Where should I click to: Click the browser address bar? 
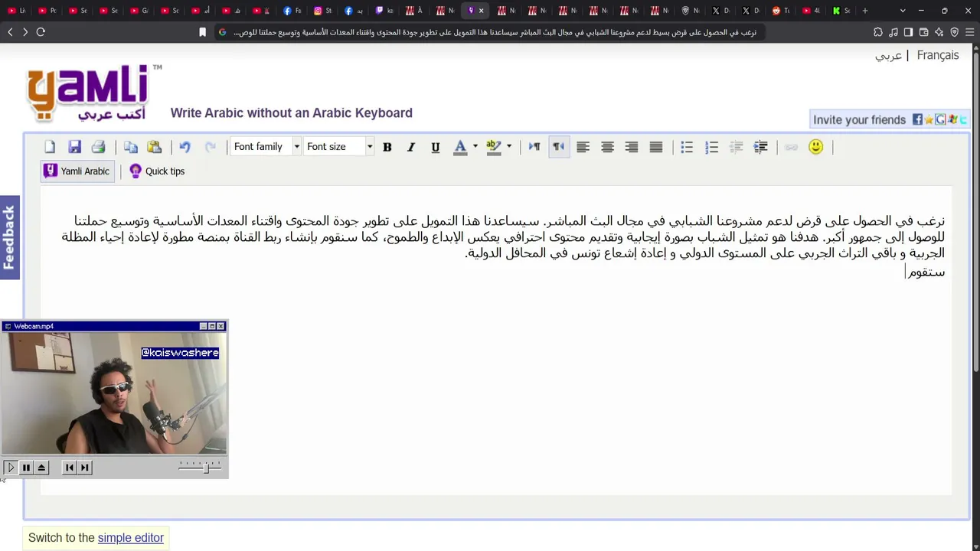490,32
